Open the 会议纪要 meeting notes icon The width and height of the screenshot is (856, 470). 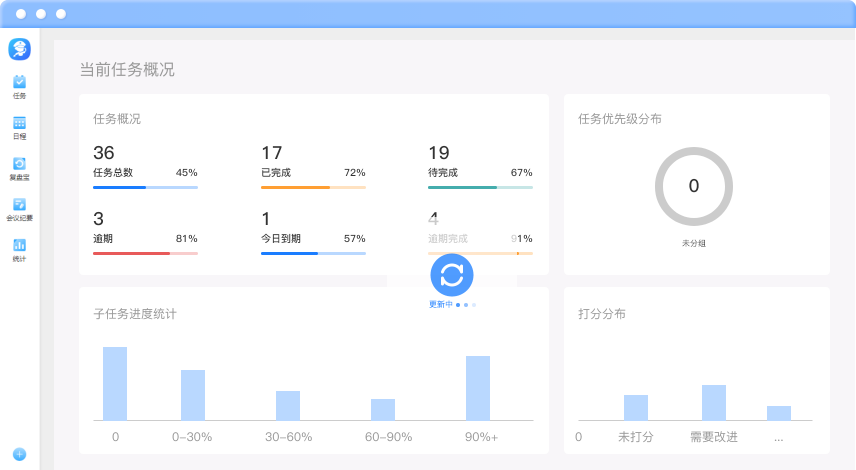[x=19, y=205]
